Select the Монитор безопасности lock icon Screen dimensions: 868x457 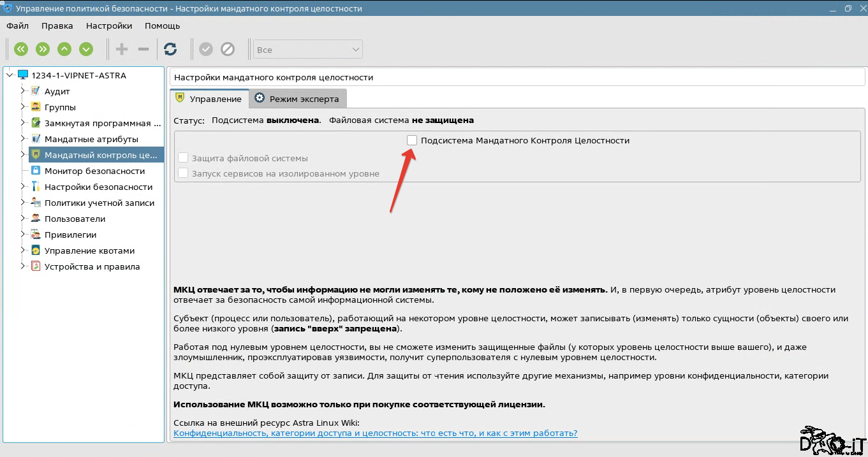coord(36,171)
